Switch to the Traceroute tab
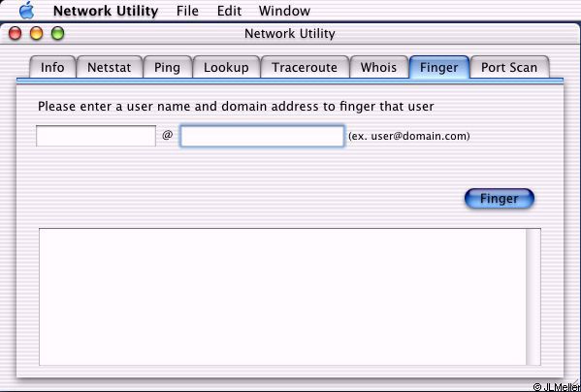 [x=305, y=67]
